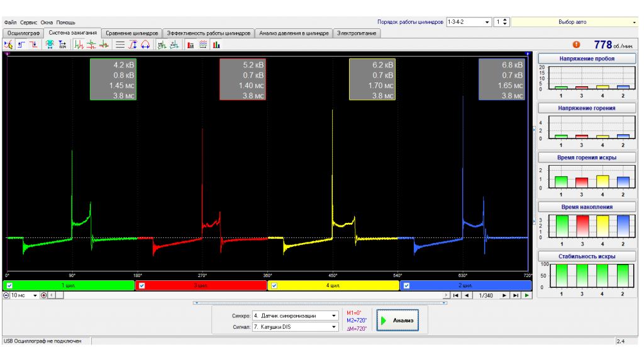Image resolution: width=644 pixels, height=347 pixels.
Task: Open the Помощь menu
Action: (65, 22)
